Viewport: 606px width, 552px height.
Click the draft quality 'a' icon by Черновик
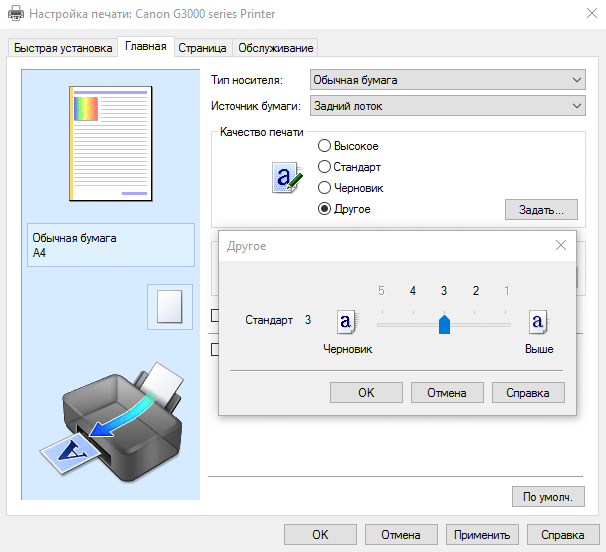(x=347, y=322)
